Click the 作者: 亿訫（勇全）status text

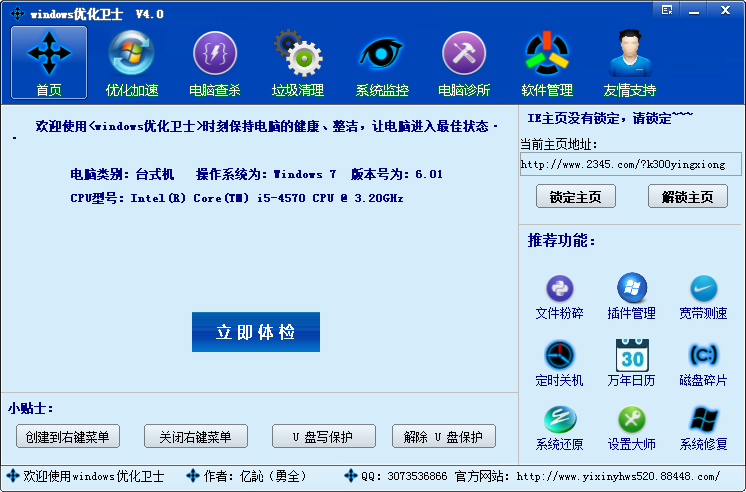point(255,476)
